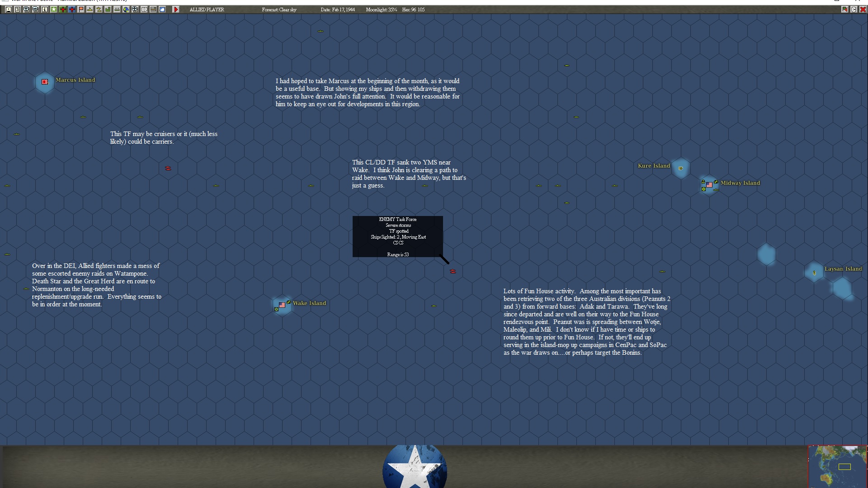
Task: Click the red plane on blue background icon
Action: coord(72,9)
